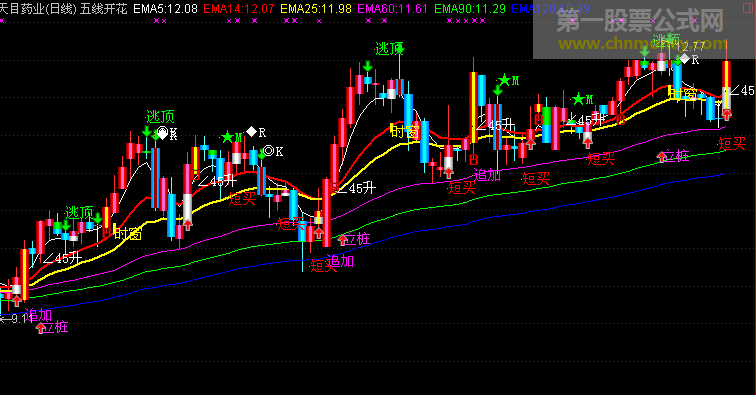Click the red up arrow under the last candlestick
The width and height of the screenshot is (756, 395).
click(x=727, y=115)
